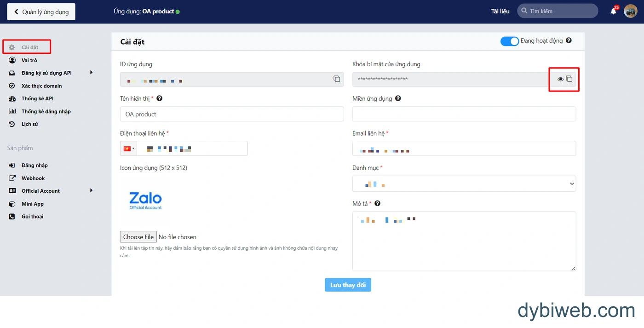Copy the application ID value
This screenshot has height=328, width=644.
tap(337, 79)
